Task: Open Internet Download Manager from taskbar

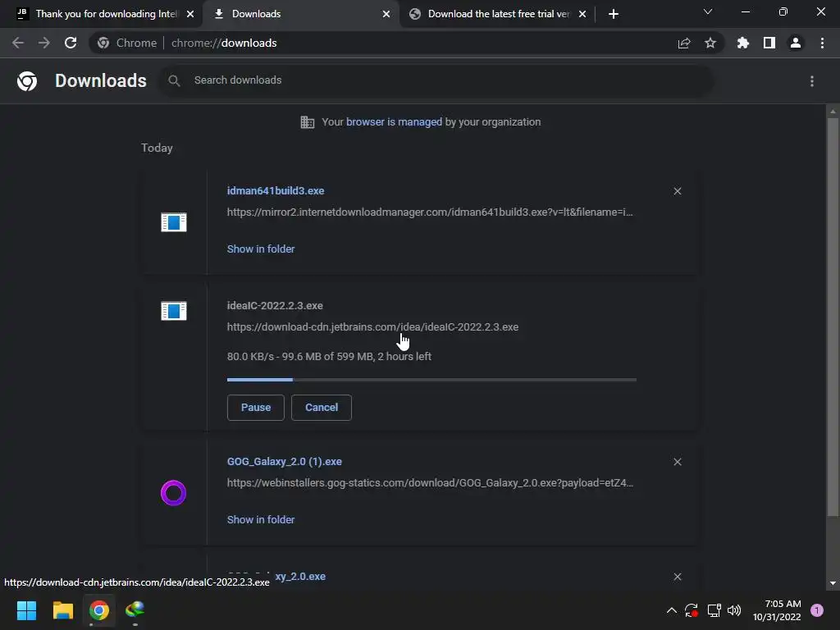Action: 135,610
